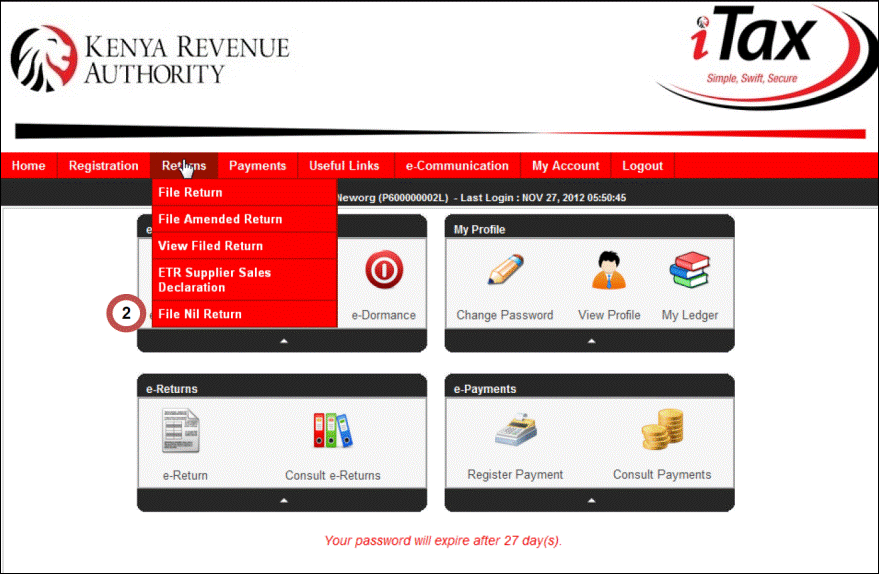This screenshot has height=574, width=879.
Task: Click the iTax logo
Action: click(x=764, y=56)
